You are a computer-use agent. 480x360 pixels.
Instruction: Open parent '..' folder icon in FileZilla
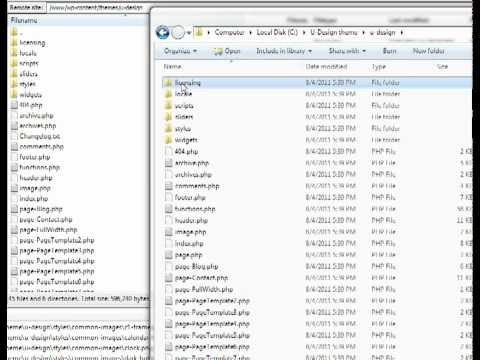[14, 32]
